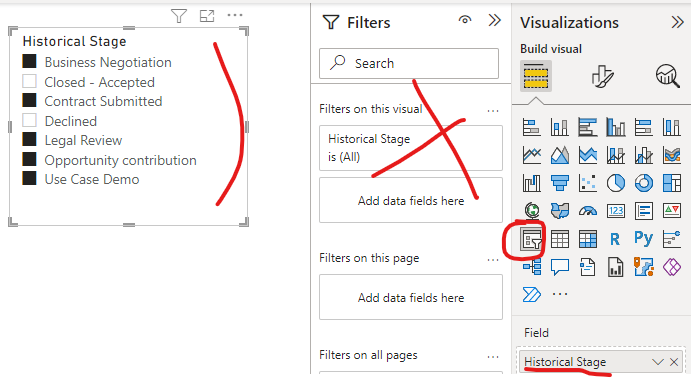Collapse the Filters pane
This screenshot has width=691, height=378.
tap(495, 20)
